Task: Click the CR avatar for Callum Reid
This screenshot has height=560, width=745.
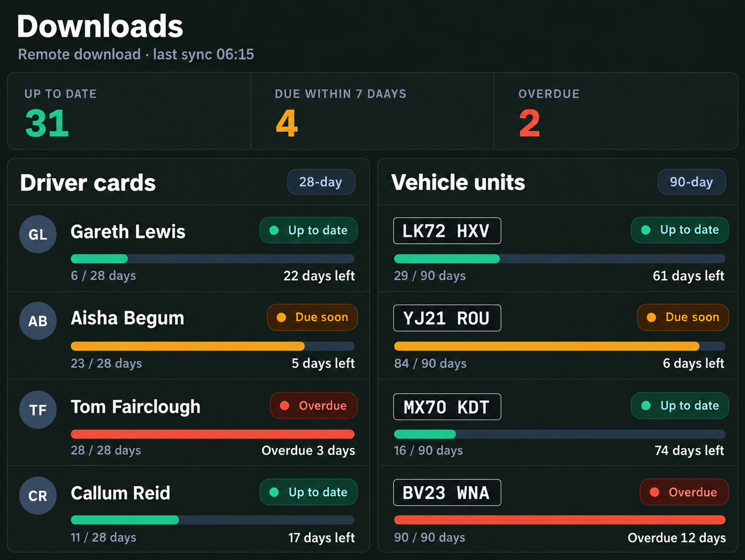Action: (x=38, y=495)
